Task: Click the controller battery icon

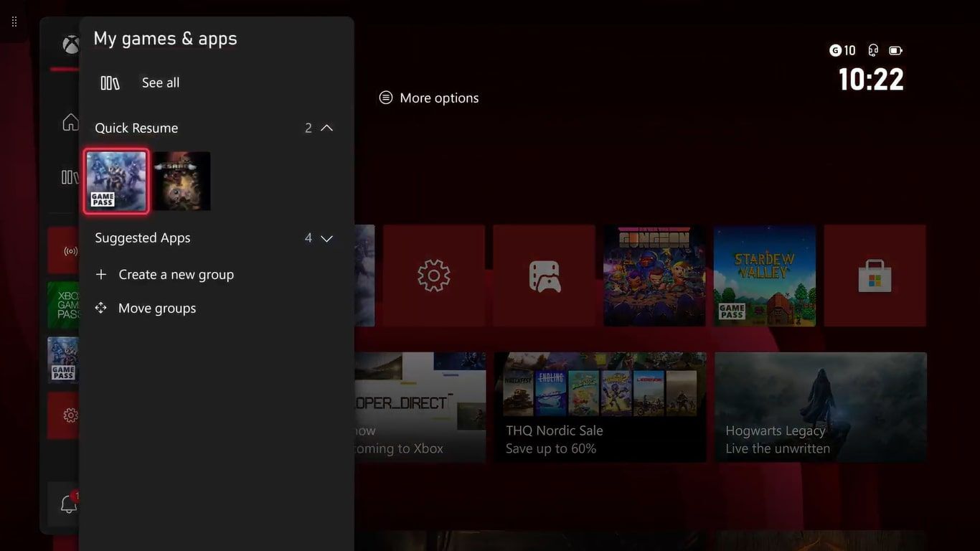Action: (x=895, y=50)
